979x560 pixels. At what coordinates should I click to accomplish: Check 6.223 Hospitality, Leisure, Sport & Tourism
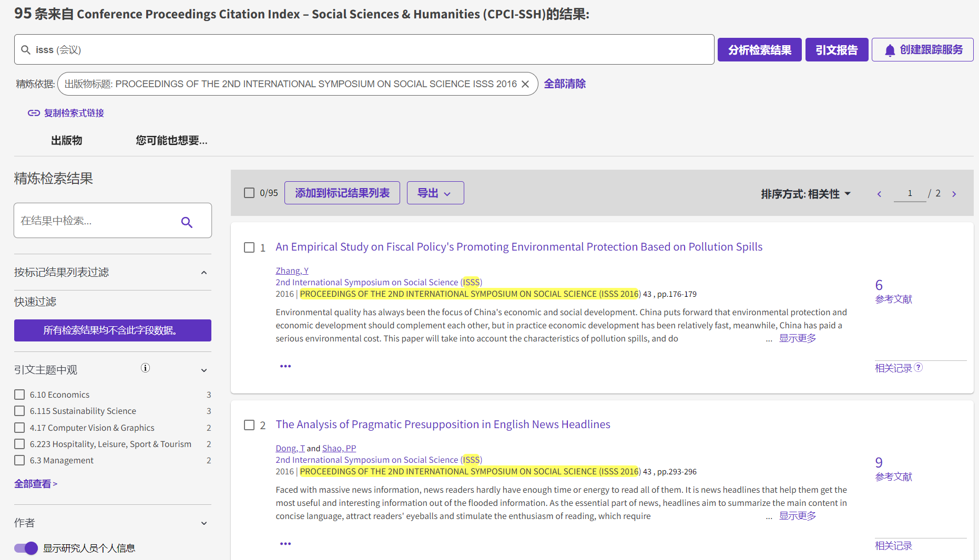pyautogui.click(x=19, y=444)
